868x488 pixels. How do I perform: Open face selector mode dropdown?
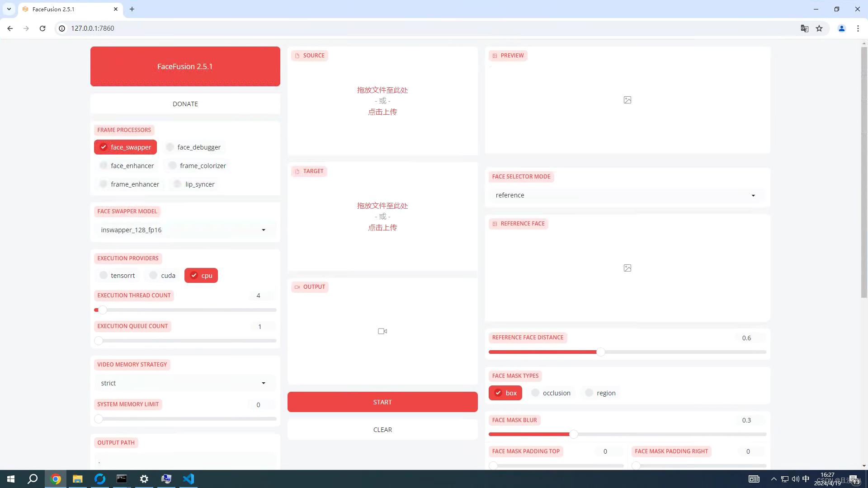coord(627,195)
